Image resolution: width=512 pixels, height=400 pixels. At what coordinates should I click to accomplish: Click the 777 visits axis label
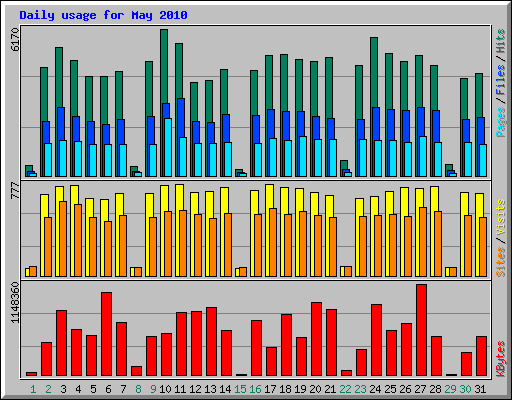(x=15, y=190)
